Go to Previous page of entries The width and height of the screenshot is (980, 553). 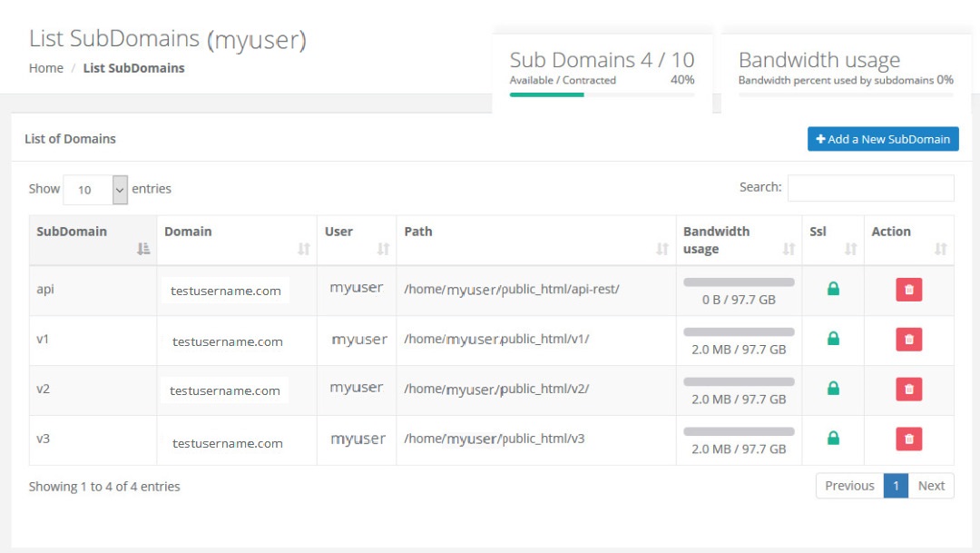[x=849, y=486]
